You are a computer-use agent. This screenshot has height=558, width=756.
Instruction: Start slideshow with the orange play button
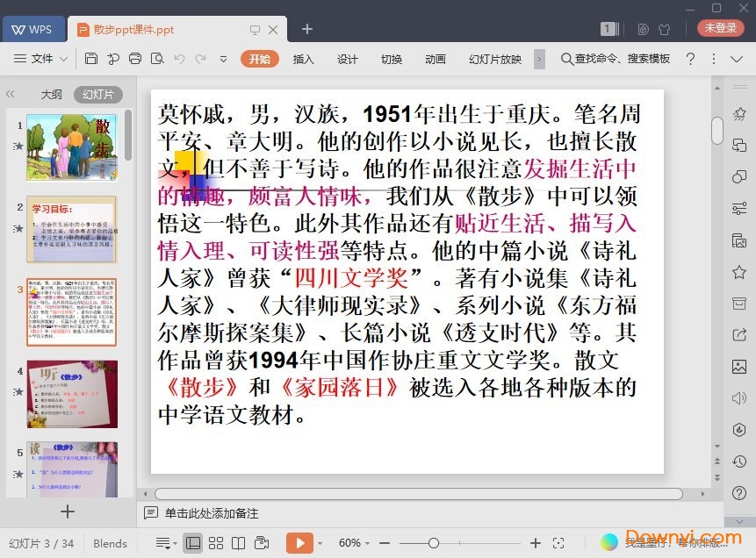pos(299,543)
